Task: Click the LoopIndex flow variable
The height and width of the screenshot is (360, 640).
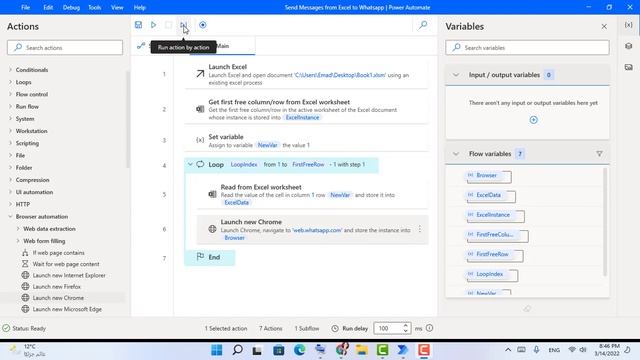Action: tap(490, 274)
